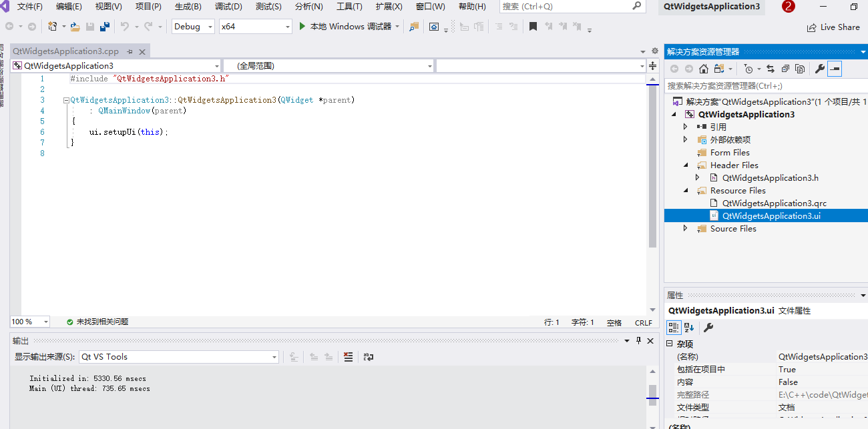The image size is (868, 429).
Task: Open the 扩展(X) extensions menu
Action: (389, 7)
